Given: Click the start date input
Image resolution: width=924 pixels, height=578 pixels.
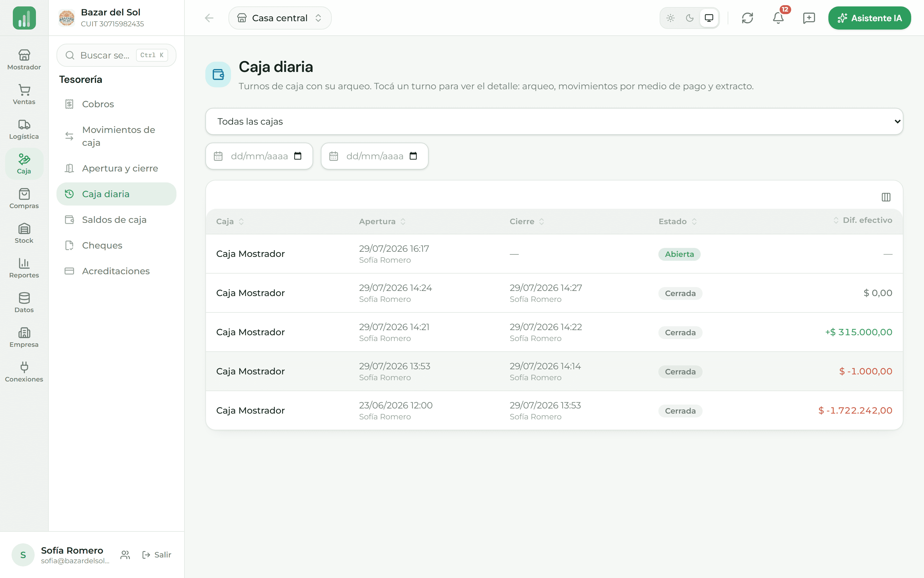Looking at the screenshot, I should pyautogui.click(x=259, y=156).
